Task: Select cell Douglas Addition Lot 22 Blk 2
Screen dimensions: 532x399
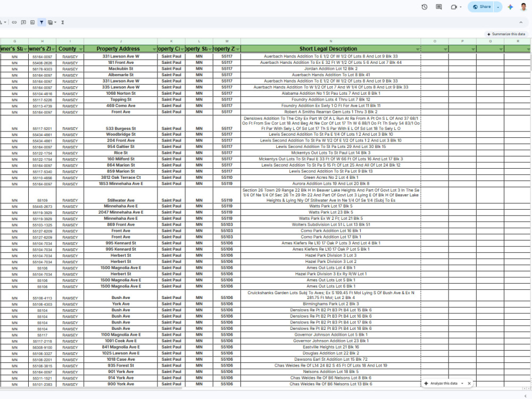Action: pos(331,353)
